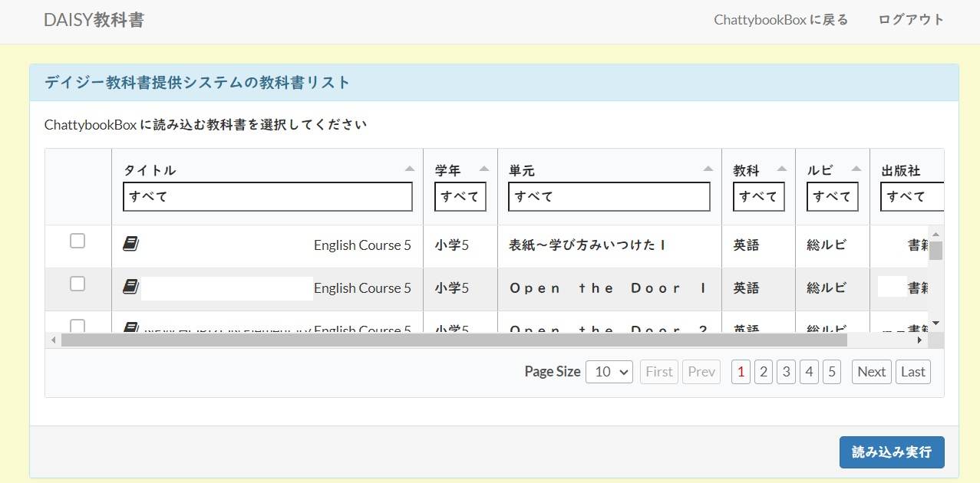This screenshot has width=980, height=483.
Task: Open the 学年 filter box
Action: coord(460,196)
